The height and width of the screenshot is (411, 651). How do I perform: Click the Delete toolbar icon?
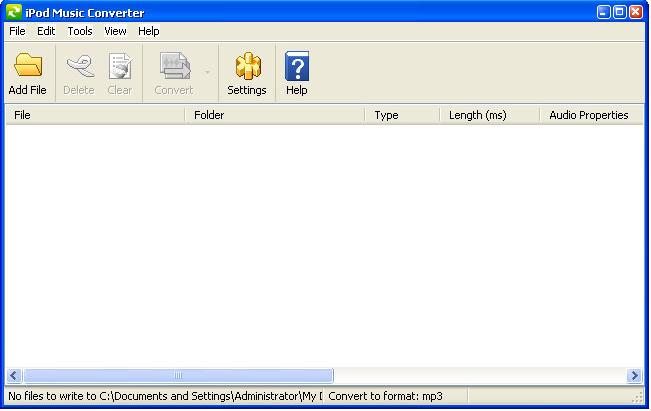click(x=80, y=66)
